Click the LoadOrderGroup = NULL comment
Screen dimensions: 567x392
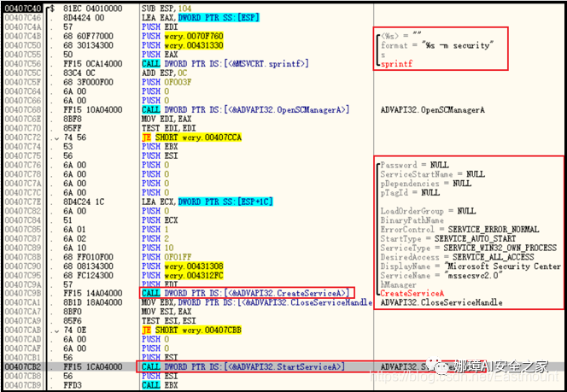point(428,211)
